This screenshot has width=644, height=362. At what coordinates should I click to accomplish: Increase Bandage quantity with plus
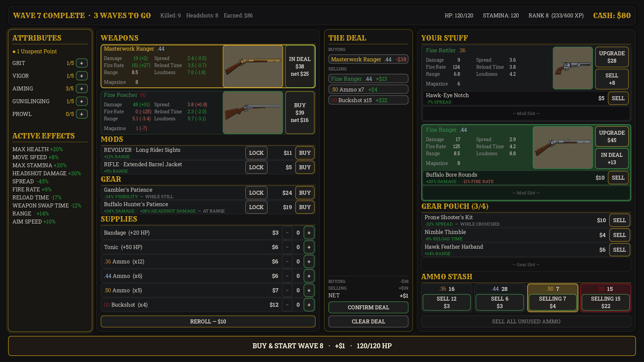(309, 233)
